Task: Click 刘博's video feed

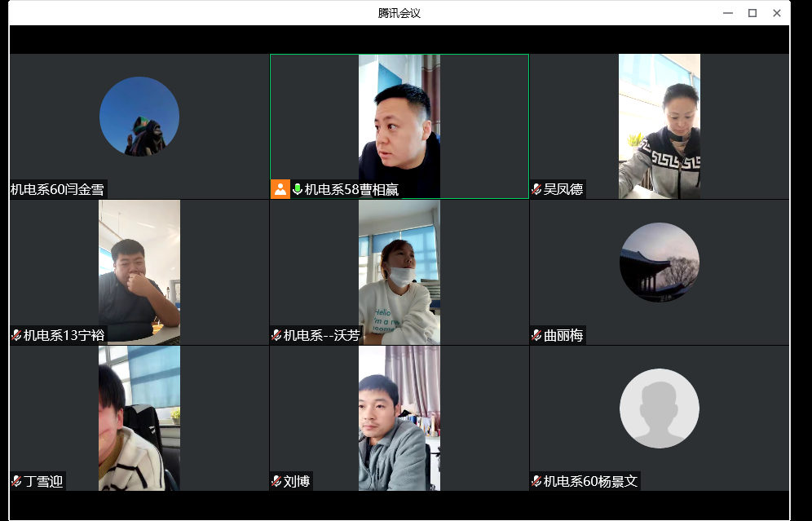Action: coord(399,416)
